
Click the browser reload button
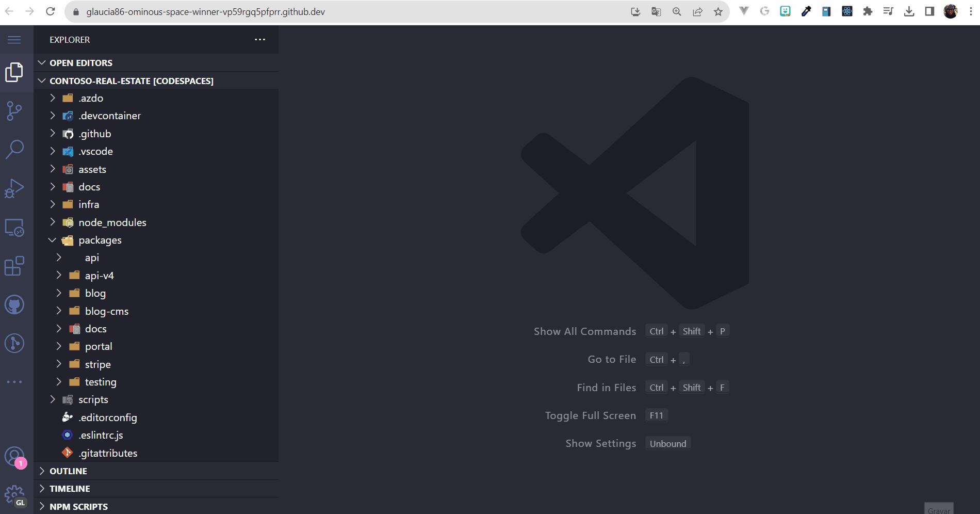50,11
